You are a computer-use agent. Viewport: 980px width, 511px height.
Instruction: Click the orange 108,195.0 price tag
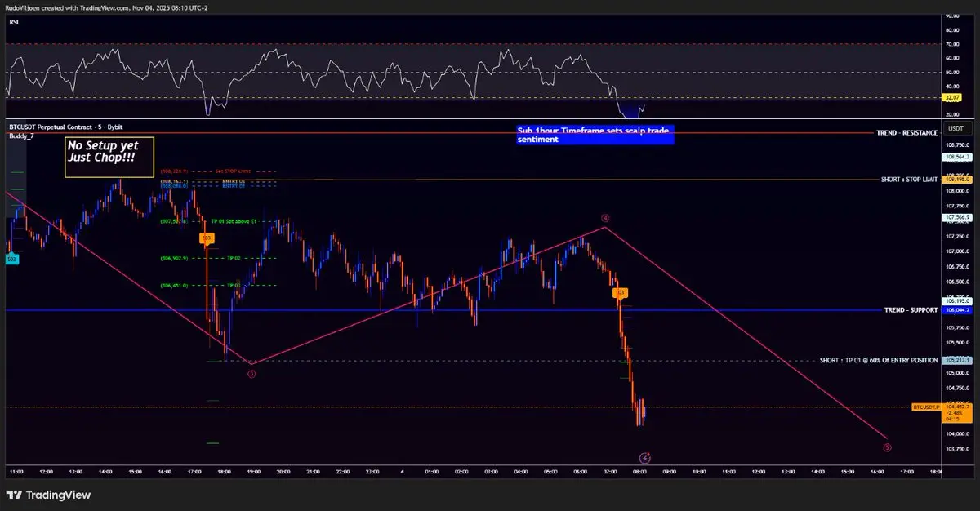coord(957,180)
